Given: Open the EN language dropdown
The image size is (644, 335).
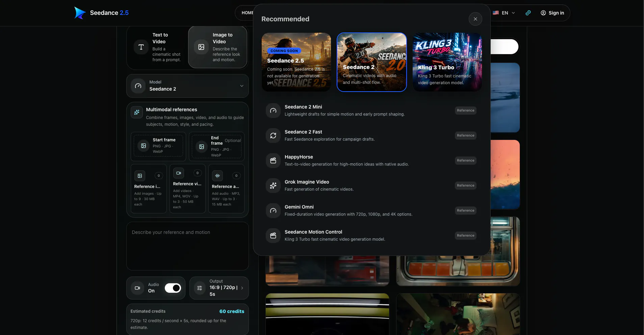Looking at the screenshot, I should coord(504,13).
